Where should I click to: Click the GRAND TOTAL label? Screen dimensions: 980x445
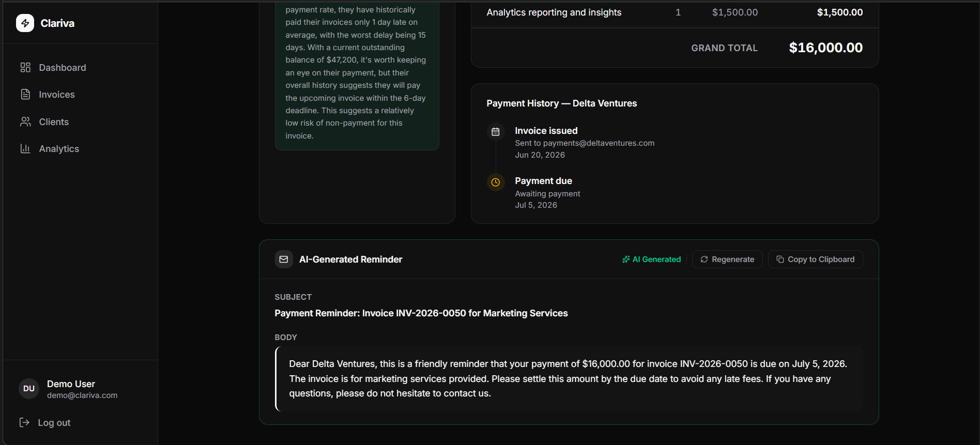(724, 48)
